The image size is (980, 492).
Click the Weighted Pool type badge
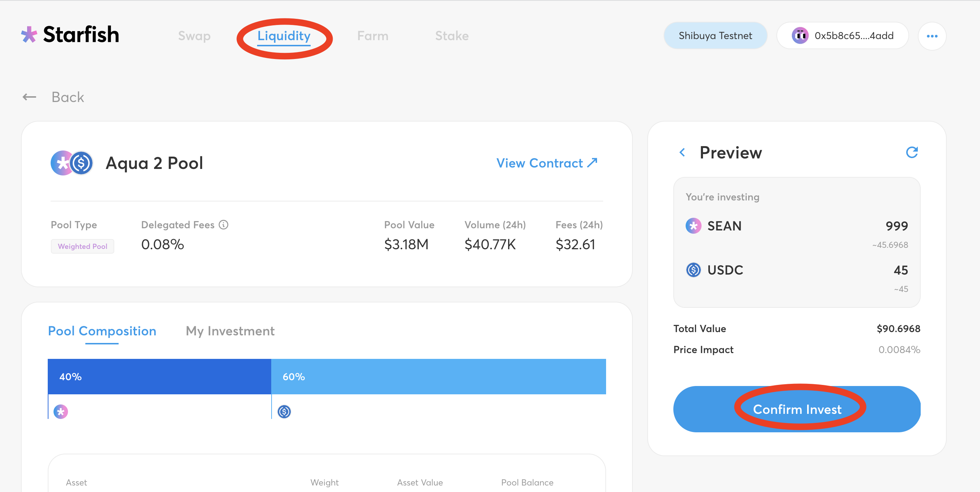[82, 246]
